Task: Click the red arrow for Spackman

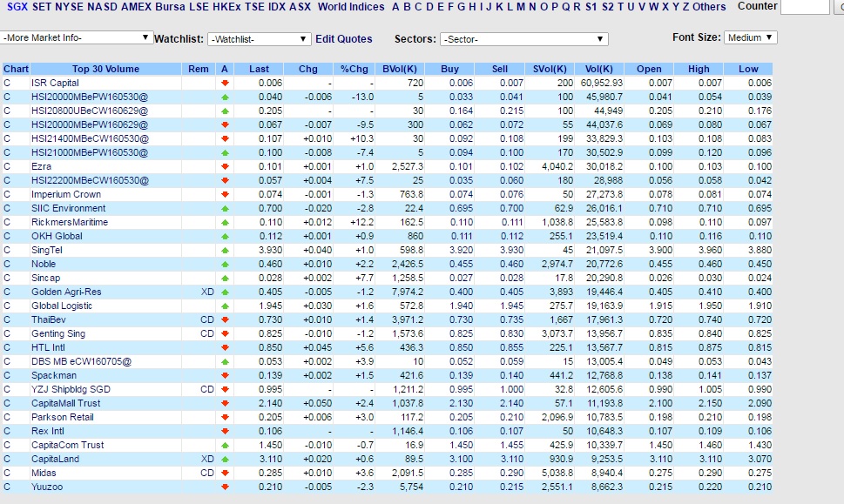Action: tap(225, 375)
